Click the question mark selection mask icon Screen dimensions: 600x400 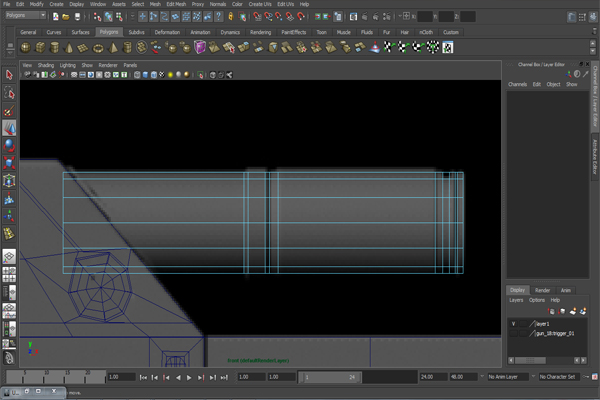pyautogui.click(x=218, y=16)
